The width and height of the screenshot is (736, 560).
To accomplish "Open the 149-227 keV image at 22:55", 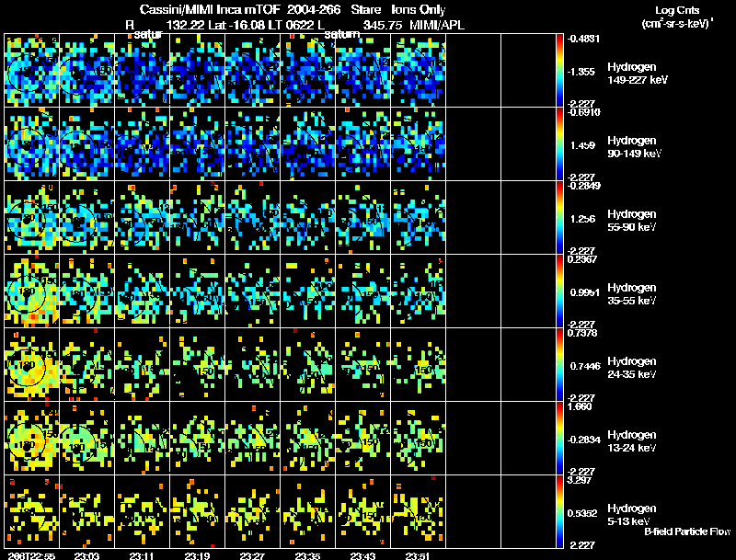I will [x=32, y=70].
